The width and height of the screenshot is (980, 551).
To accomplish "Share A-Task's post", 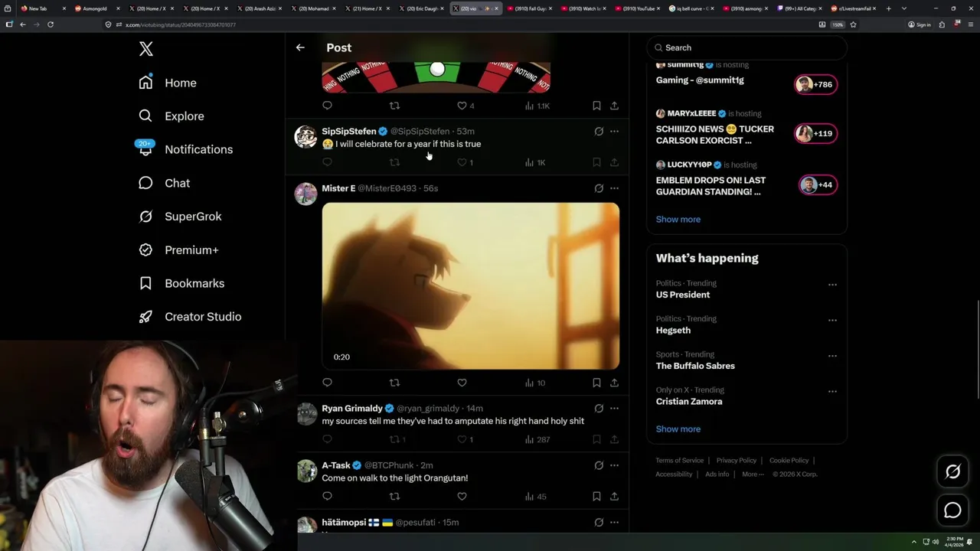I will (x=614, y=497).
